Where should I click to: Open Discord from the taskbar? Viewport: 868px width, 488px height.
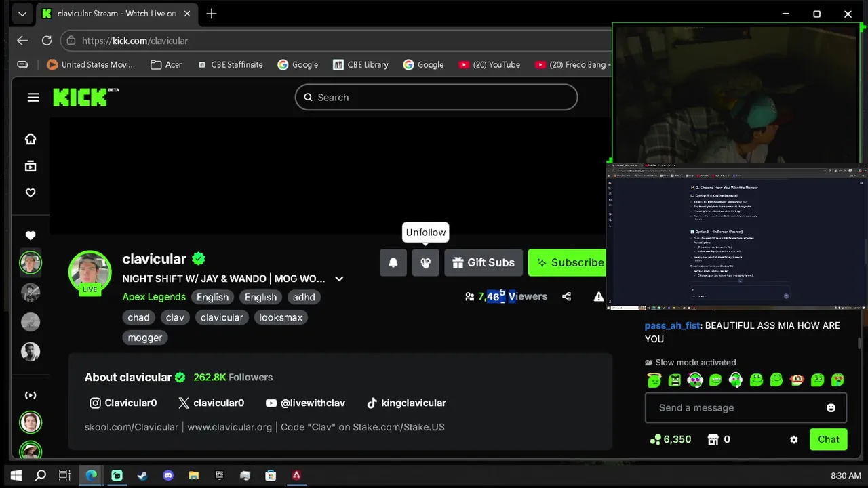pos(168,476)
